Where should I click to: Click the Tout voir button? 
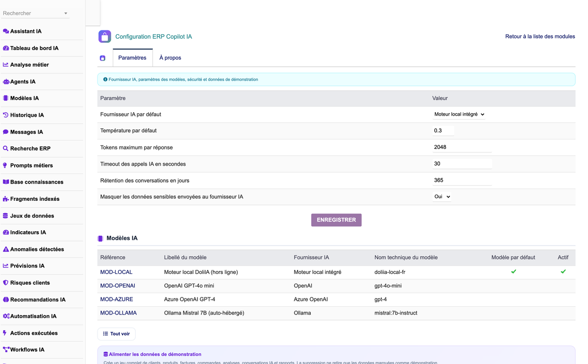point(117,334)
